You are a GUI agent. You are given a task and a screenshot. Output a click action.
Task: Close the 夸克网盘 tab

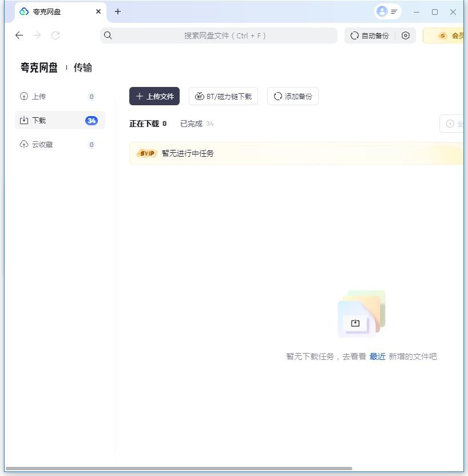(98, 11)
